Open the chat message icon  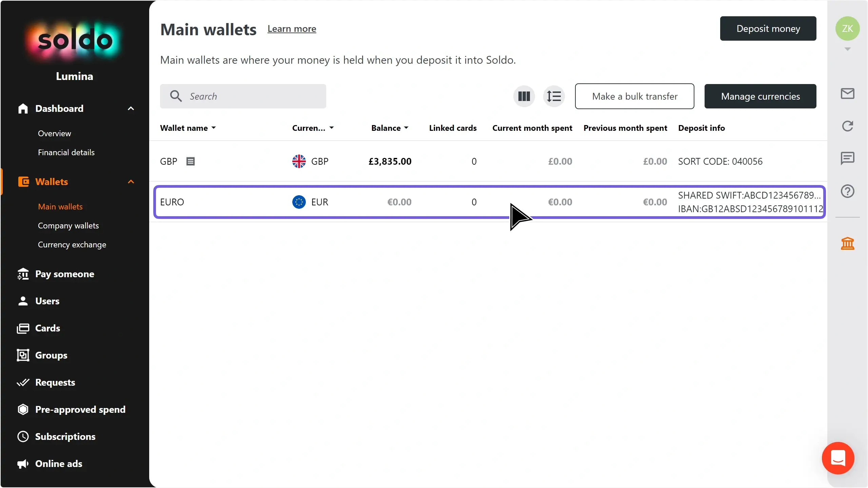coord(847,158)
